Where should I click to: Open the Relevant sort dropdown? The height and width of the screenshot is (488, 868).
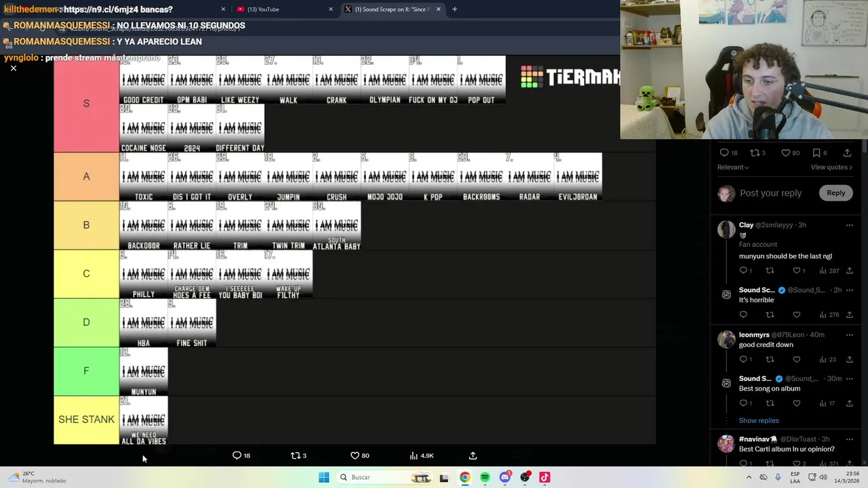[733, 167]
